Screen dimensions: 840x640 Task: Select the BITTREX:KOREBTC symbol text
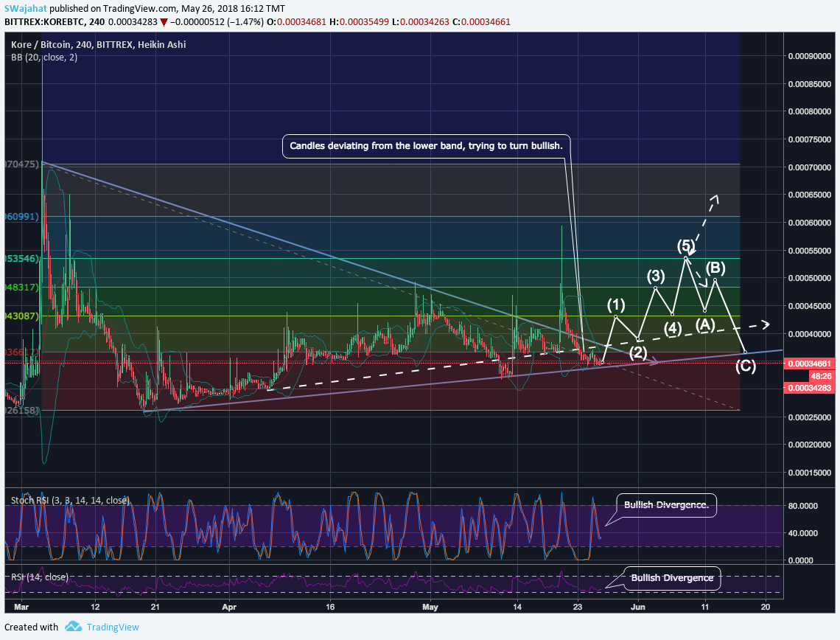click(46, 22)
